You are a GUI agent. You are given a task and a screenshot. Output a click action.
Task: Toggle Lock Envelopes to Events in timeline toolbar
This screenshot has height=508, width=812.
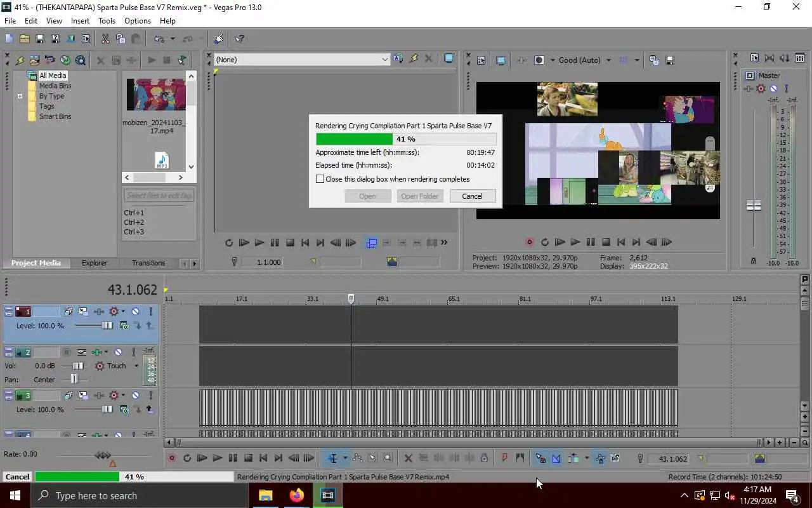[x=599, y=458]
